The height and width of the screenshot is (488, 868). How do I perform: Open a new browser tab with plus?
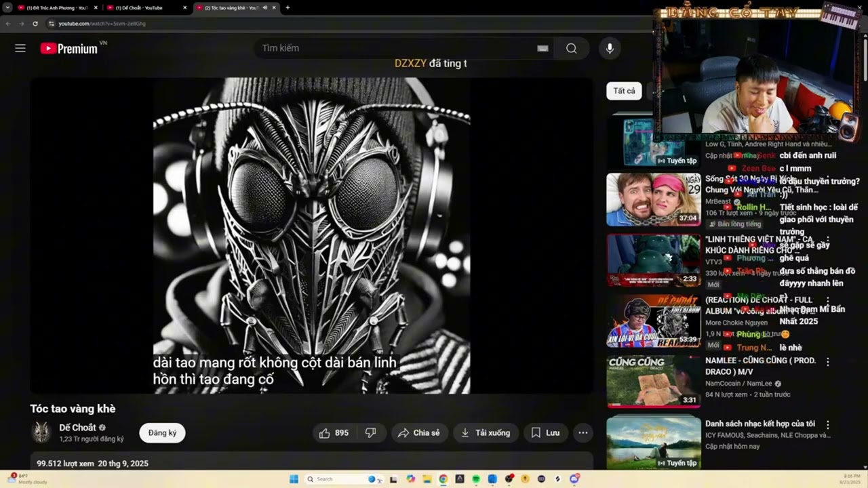coord(288,7)
